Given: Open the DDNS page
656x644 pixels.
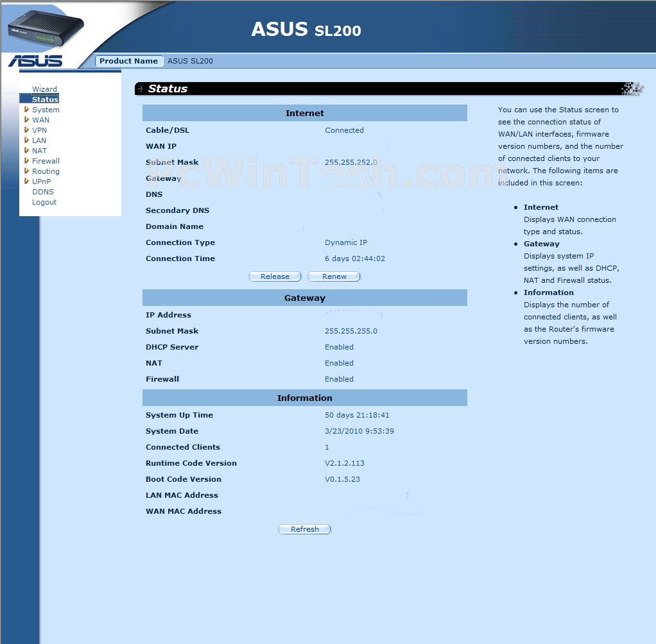Looking at the screenshot, I should pyautogui.click(x=42, y=192).
